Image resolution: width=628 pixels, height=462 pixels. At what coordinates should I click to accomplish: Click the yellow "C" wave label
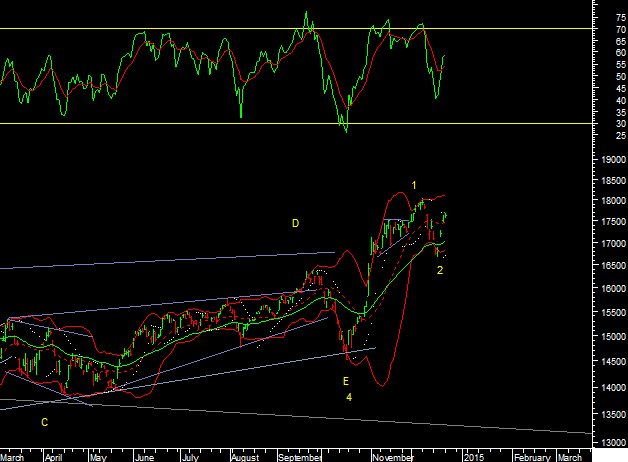click(44, 422)
